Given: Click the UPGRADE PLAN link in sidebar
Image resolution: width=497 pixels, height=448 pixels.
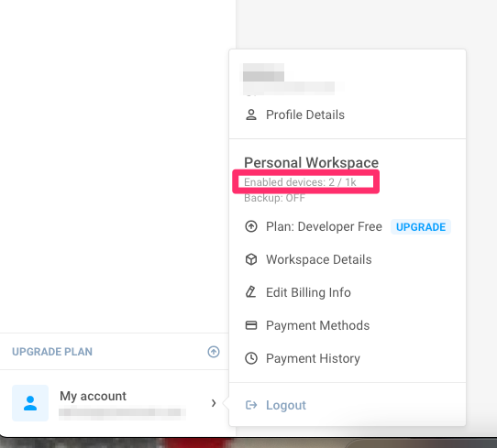Looking at the screenshot, I should (x=52, y=352).
